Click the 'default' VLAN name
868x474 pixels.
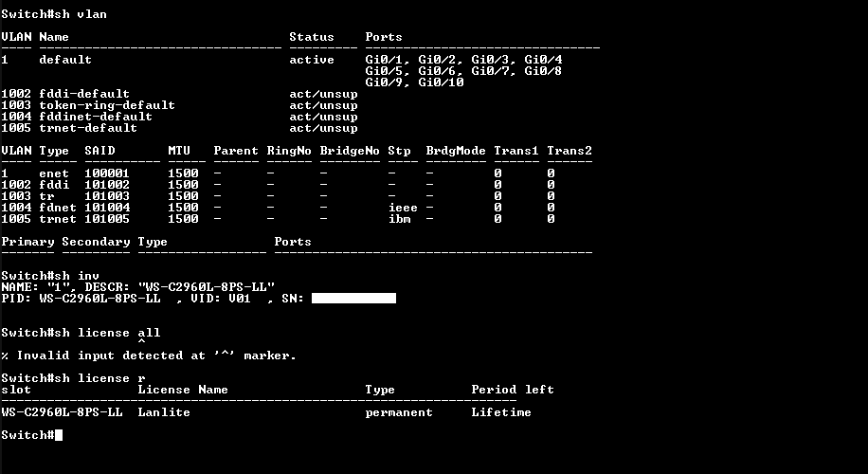click(x=65, y=59)
